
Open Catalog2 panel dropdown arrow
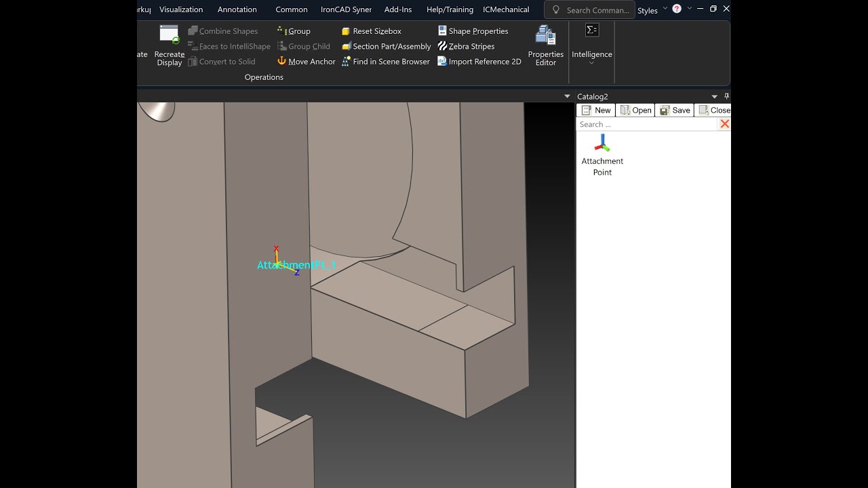pos(714,97)
